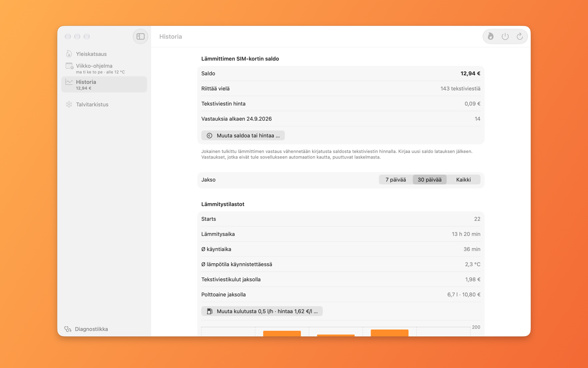Click the refresh arrow icon in toolbar
The height and width of the screenshot is (368, 588).
click(520, 36)
